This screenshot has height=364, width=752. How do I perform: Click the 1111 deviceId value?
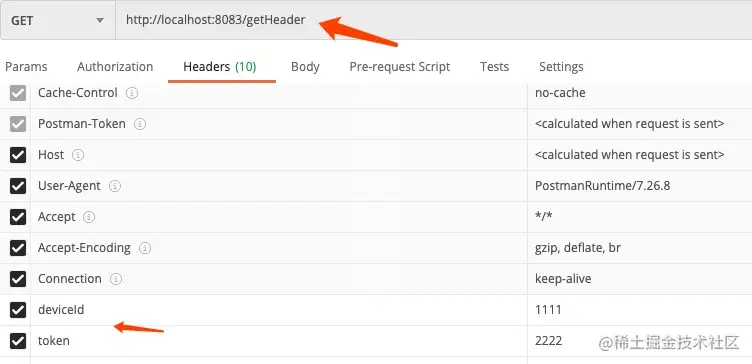click(x=548, y=310)
